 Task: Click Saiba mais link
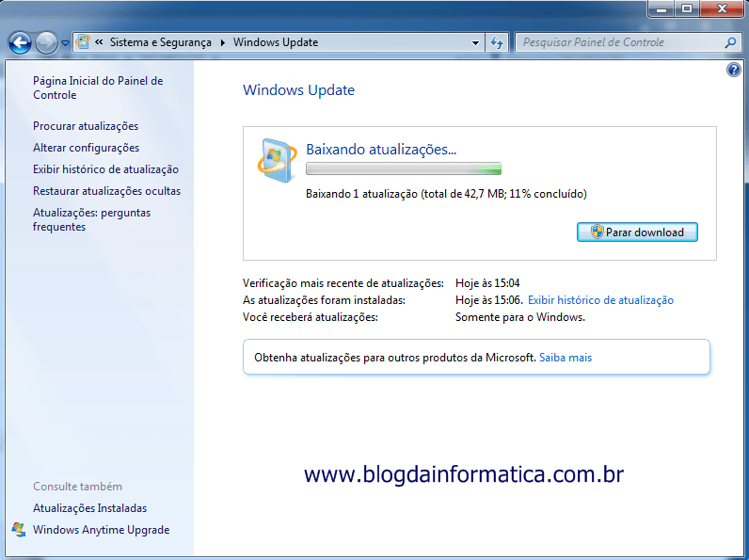coord(566,358)
